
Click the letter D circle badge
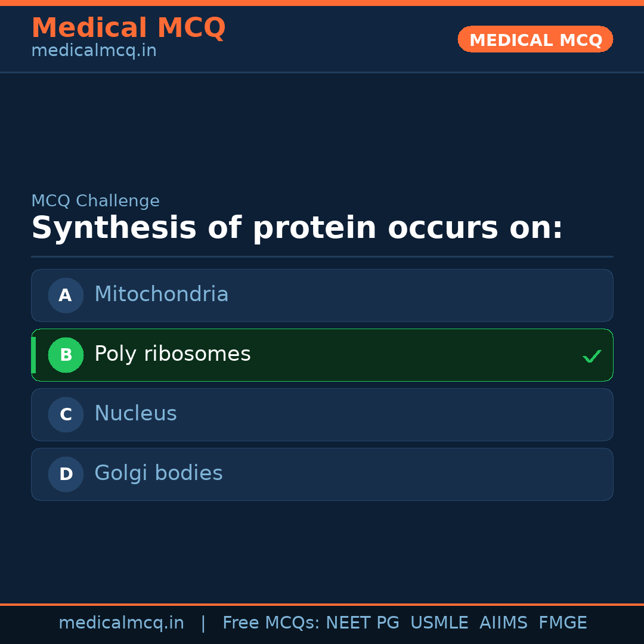(66, 474)
